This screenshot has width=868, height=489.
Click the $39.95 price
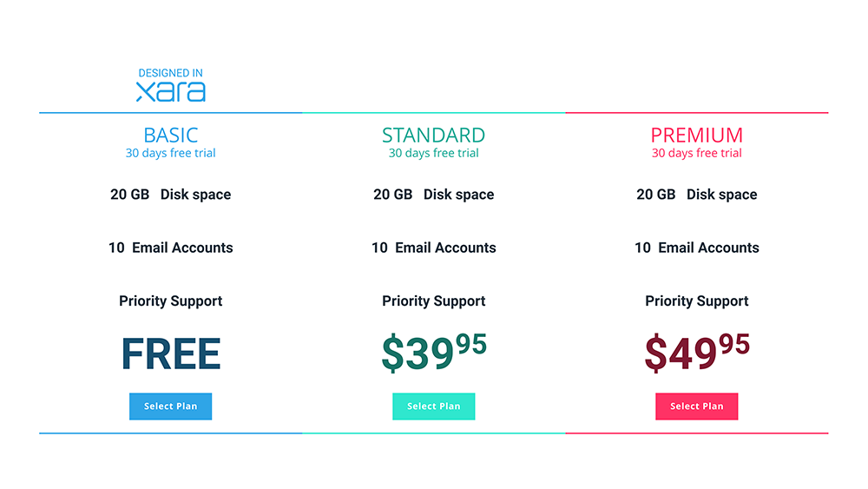[x=434, y=353]
